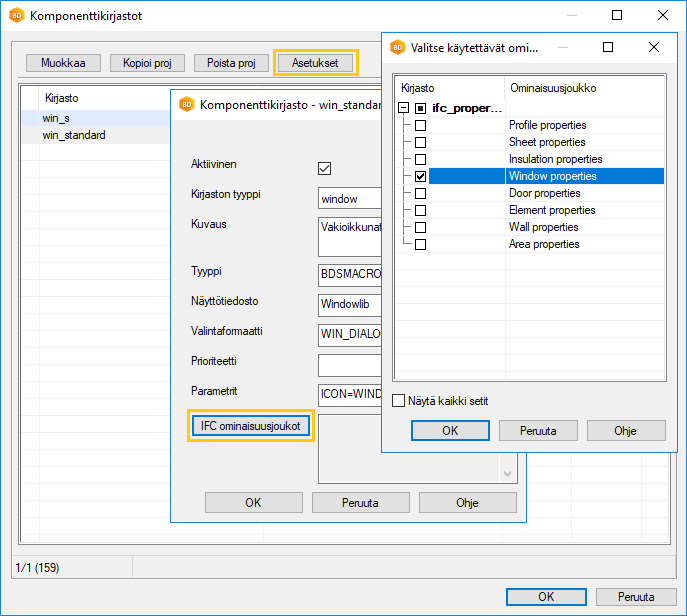Close the Valitse käytettävät dialog
The height and width of the screenshot is (616, 687).
point(654,47)
